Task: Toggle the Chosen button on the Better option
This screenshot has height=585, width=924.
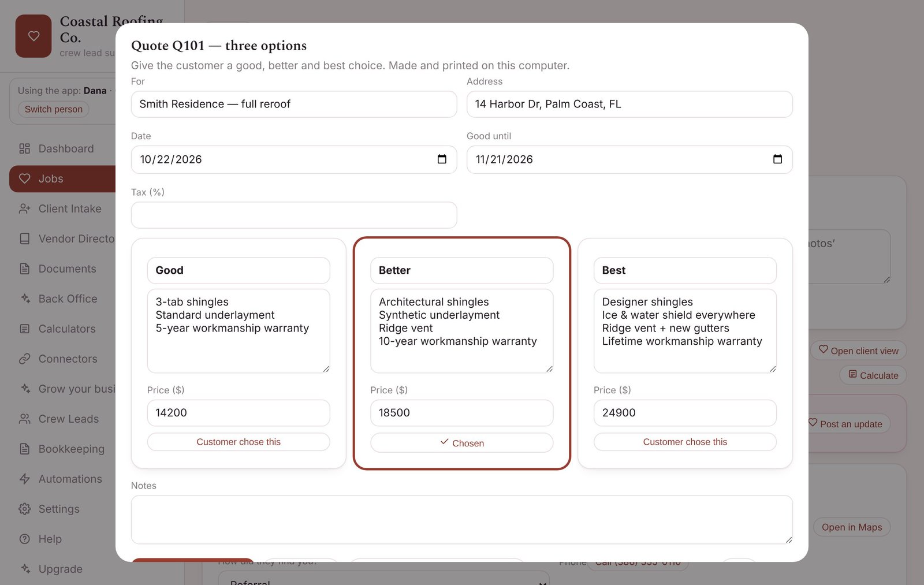Action: coord(461,443)
